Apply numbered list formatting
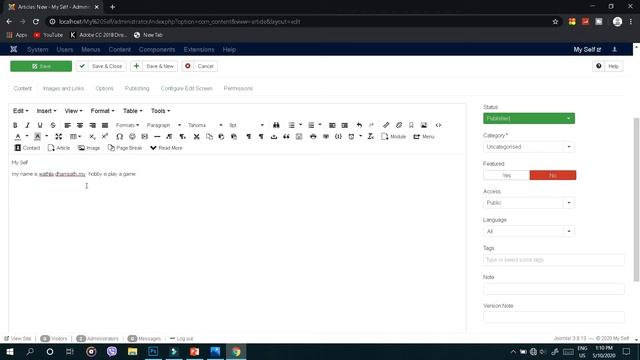Screen dimensions: 640x360 coord(311,125)
